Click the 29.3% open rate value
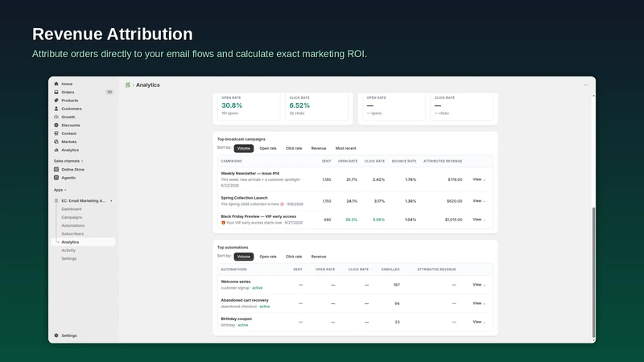Screen dimensions: 644x362 pos(351,220)
